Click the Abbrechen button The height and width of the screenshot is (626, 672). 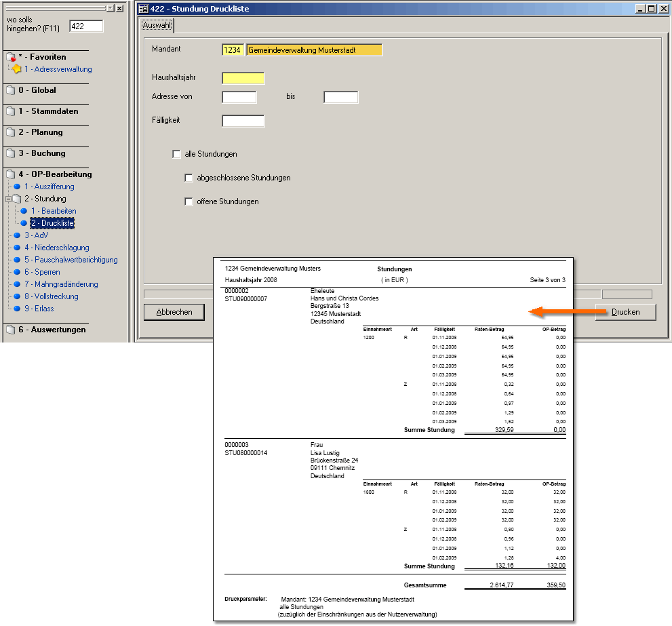pos(174,312)
